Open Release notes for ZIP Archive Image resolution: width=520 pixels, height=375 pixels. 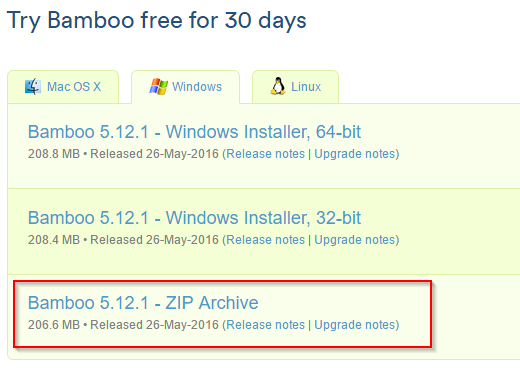[265, 325]
